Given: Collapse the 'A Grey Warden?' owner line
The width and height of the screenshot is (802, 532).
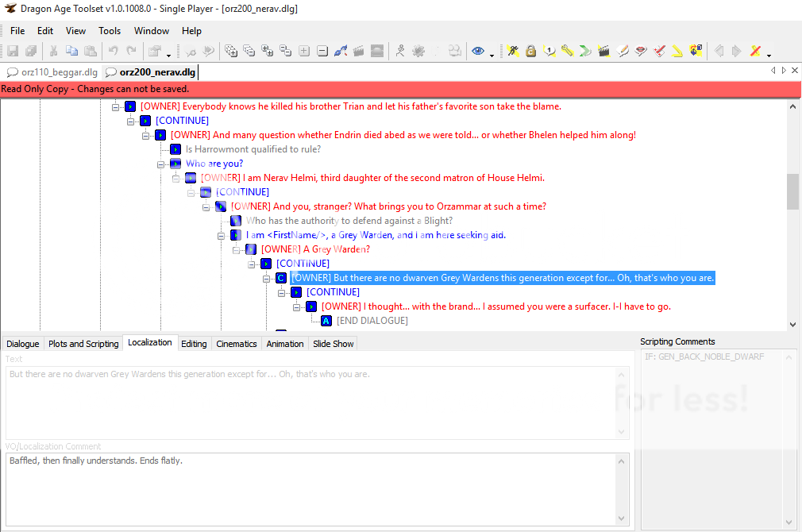Looking at the screenshot, I should click(237, 249).
